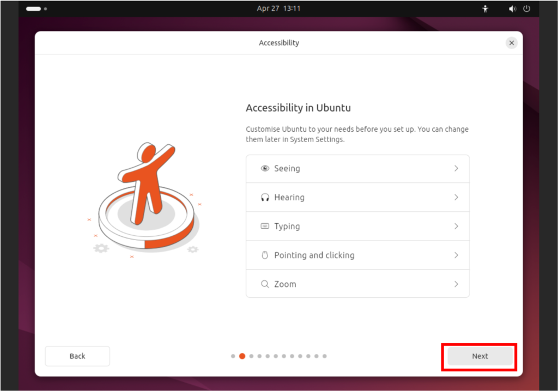The height and width of the screenshot is (392, 558).
Task: Click the magnifier icon beside Zoom
Action: (x=265, y=284)
